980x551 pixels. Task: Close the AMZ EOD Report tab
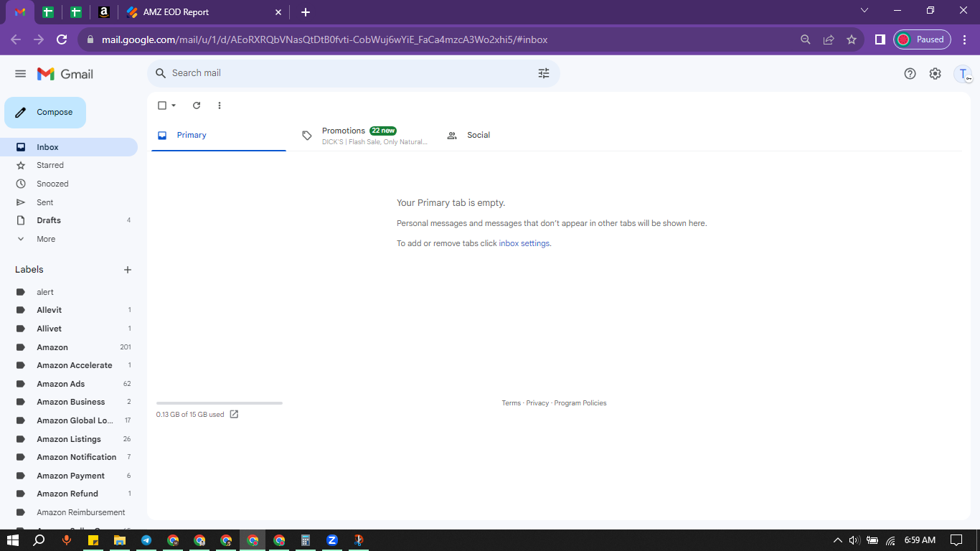coord(278,12)
